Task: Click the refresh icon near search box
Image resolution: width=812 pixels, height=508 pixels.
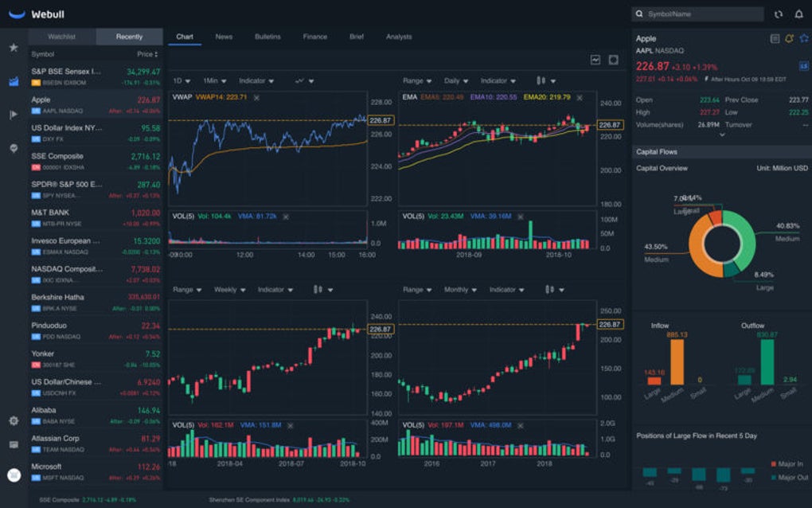Action: [779, 14]
